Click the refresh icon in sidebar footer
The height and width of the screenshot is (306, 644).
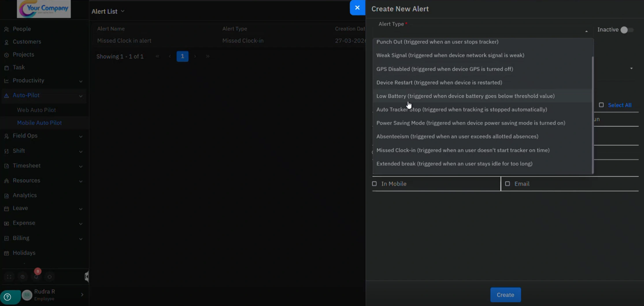point(49,277)
